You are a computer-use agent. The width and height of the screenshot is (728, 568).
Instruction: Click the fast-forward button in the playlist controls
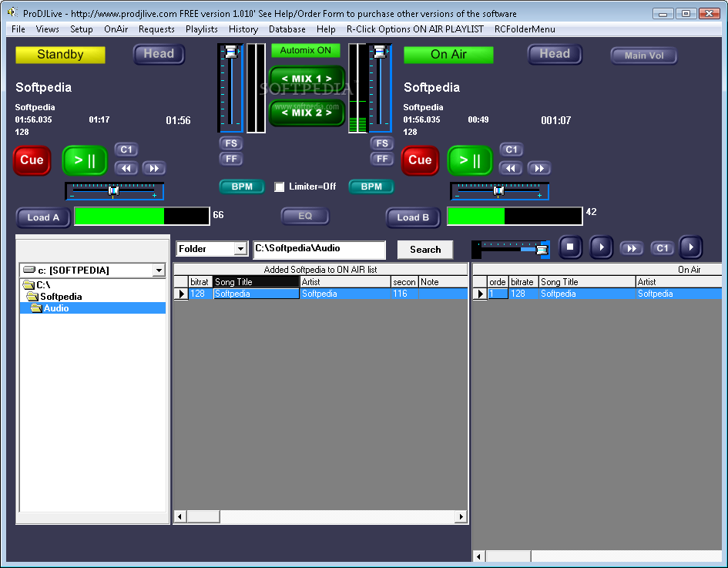[632, 248]
